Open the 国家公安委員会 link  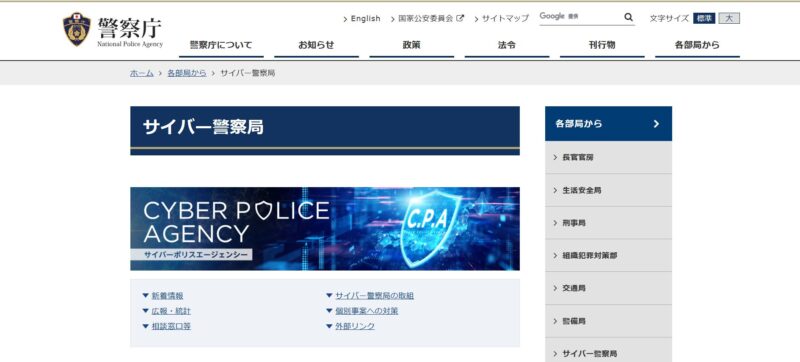click(x=426, y=18)
